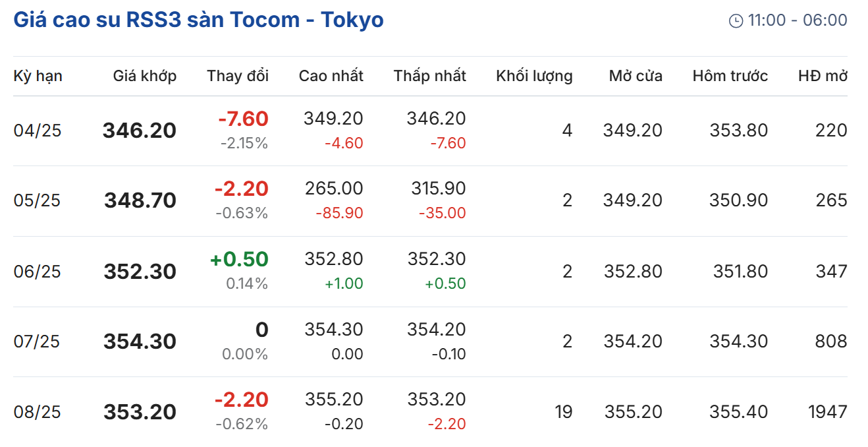Image resolution: width=868 pixels, height=447 pixels.
Task: Click the 1947 open interest value
Action: (827, 412)
